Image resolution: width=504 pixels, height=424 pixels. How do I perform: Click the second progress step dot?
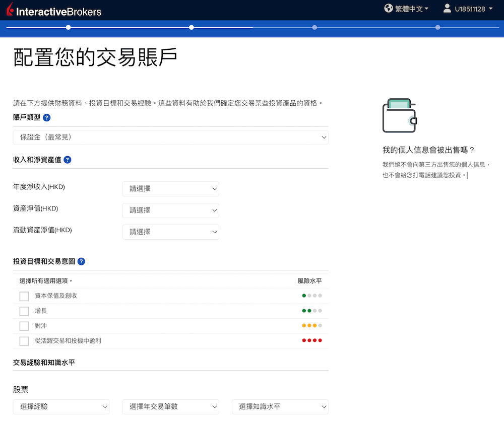tap(192, 27)
